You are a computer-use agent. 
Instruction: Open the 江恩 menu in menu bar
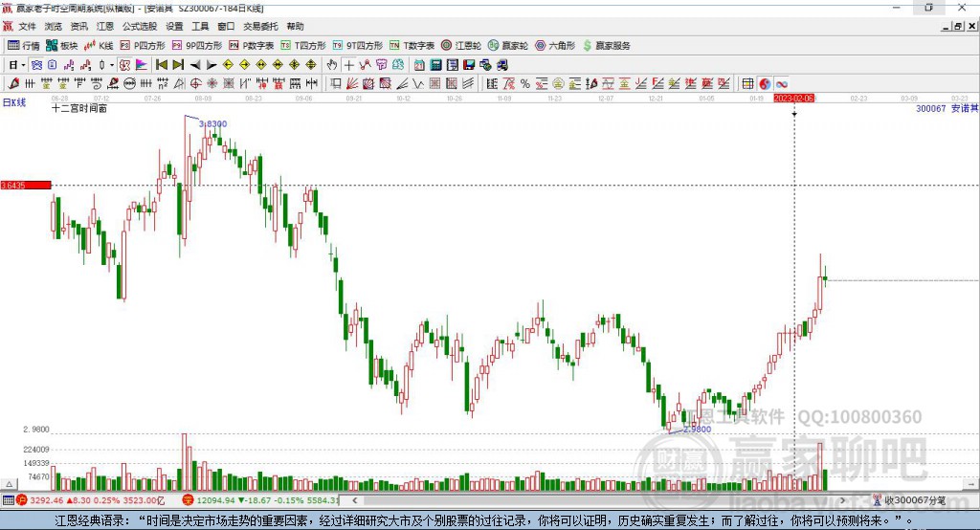[104, 27]
